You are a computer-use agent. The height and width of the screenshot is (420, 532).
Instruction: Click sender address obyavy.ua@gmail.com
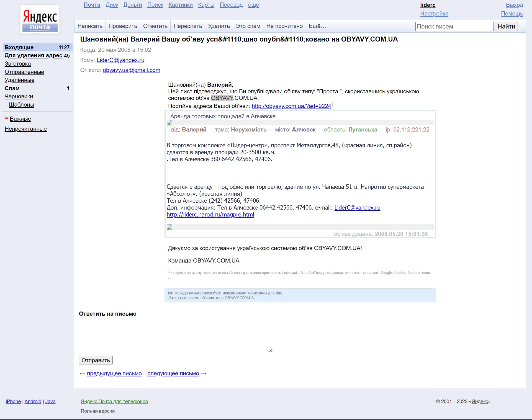pos(132,70)
